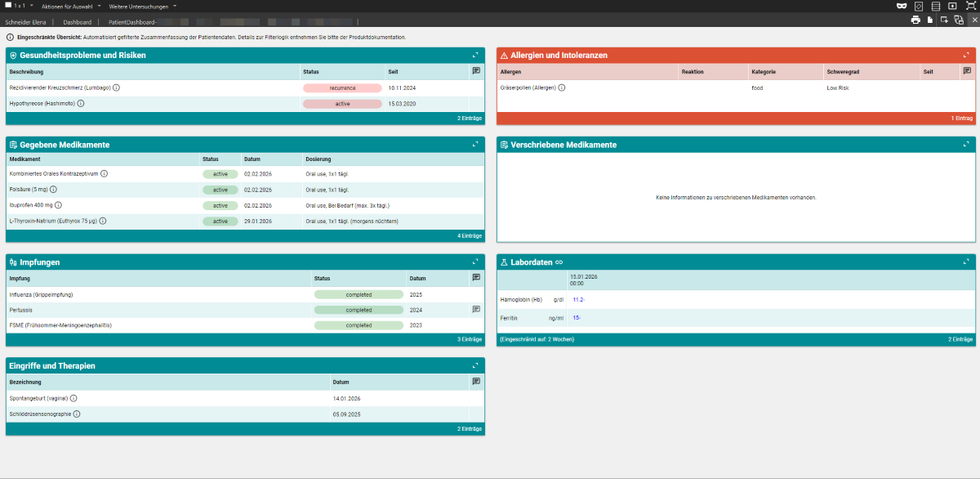This screenshot has width=980, height=479.
Task: Click the anonymize mask icon
Action: pyautogui.click(x=902, y=6)
